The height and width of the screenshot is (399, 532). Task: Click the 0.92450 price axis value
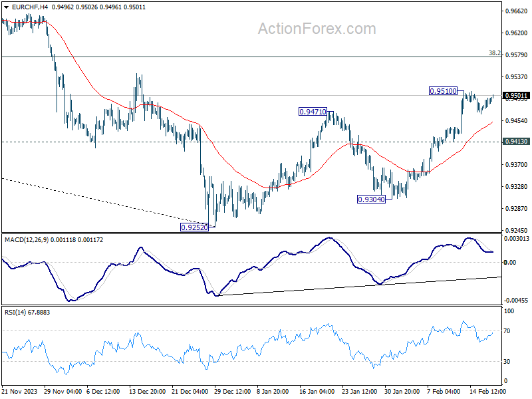pyautogui.click(x=517, y=230)
